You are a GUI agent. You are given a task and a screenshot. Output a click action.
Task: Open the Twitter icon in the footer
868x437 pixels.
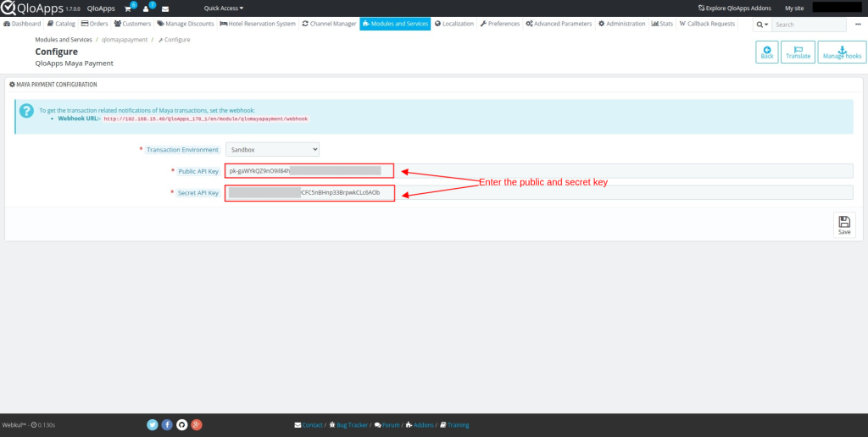[x=153, y=424]
